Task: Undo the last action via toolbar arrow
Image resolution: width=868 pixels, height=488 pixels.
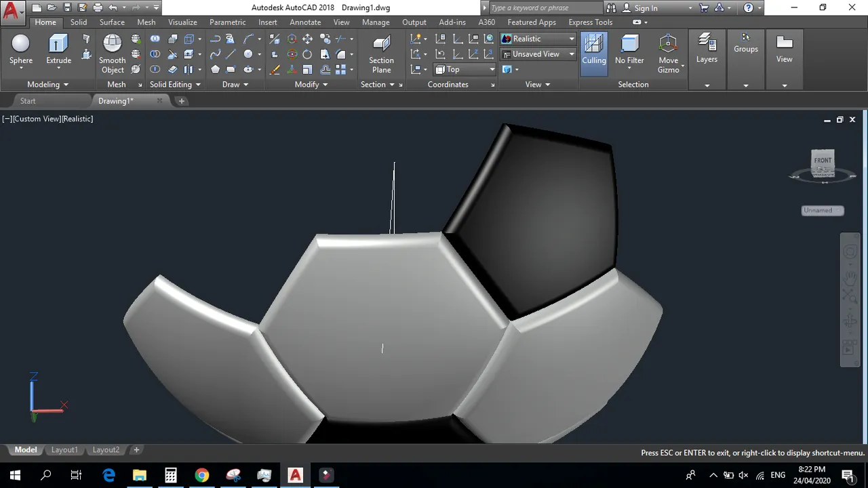Action: [113, 7]
